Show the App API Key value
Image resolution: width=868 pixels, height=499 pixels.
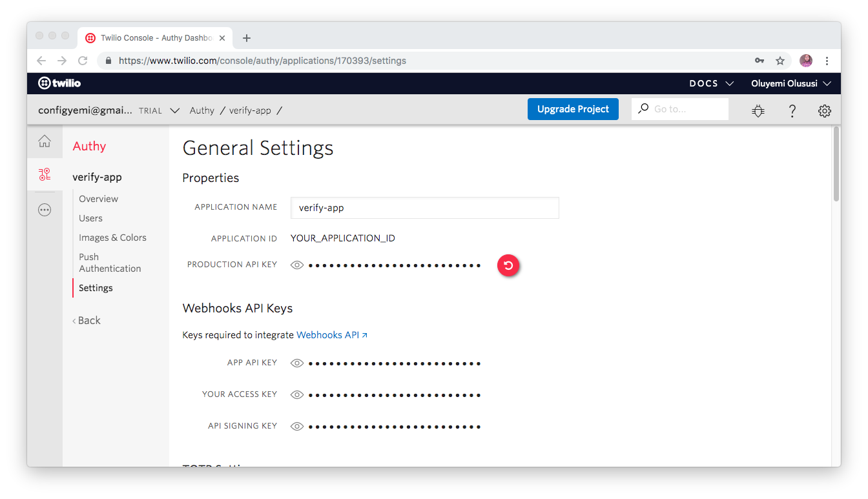point(297,363)
